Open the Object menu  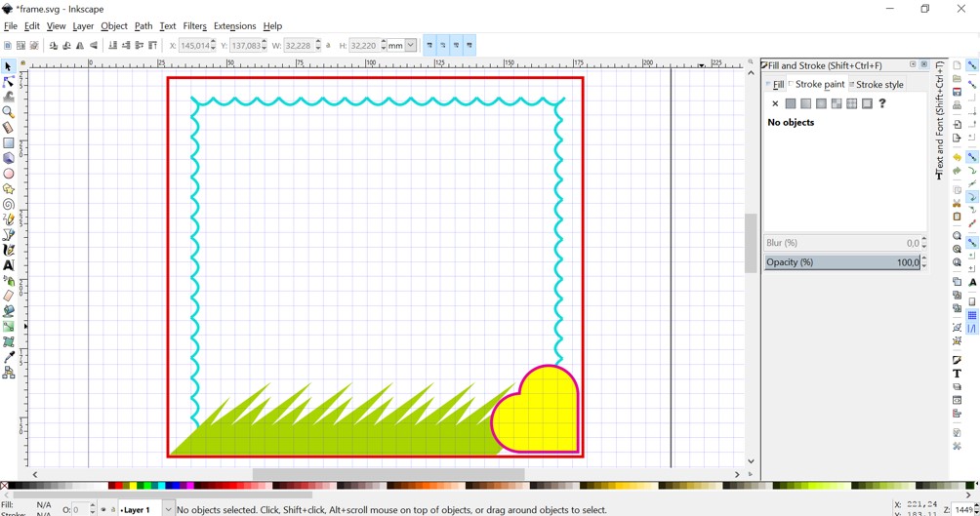114,25
